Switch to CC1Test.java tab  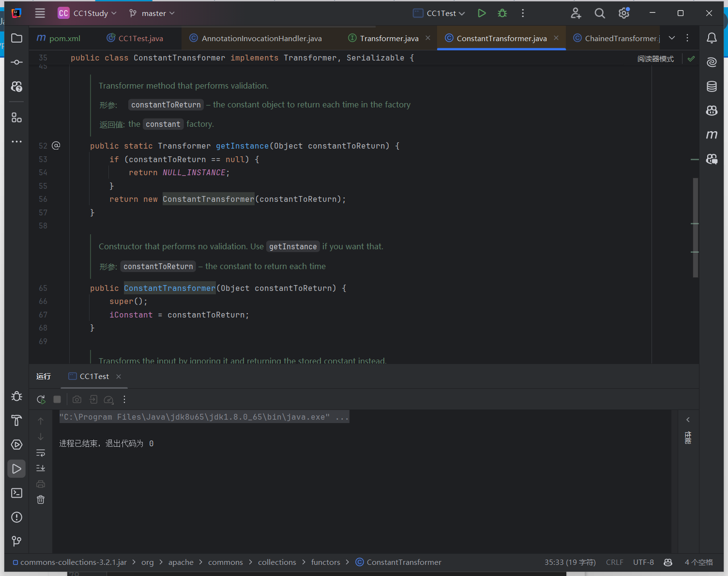135,38
